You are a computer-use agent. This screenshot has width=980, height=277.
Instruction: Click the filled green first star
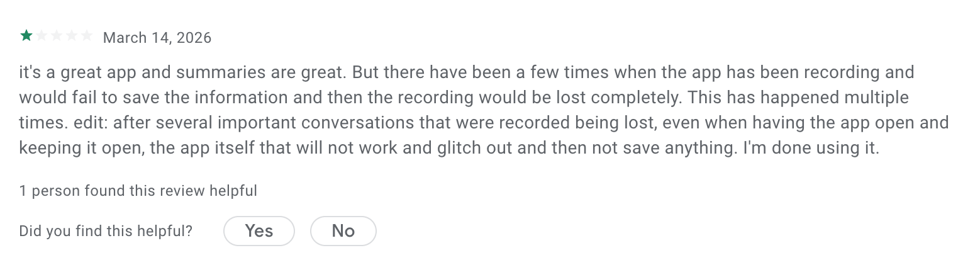pyautogui.click(x=26, y=36)
